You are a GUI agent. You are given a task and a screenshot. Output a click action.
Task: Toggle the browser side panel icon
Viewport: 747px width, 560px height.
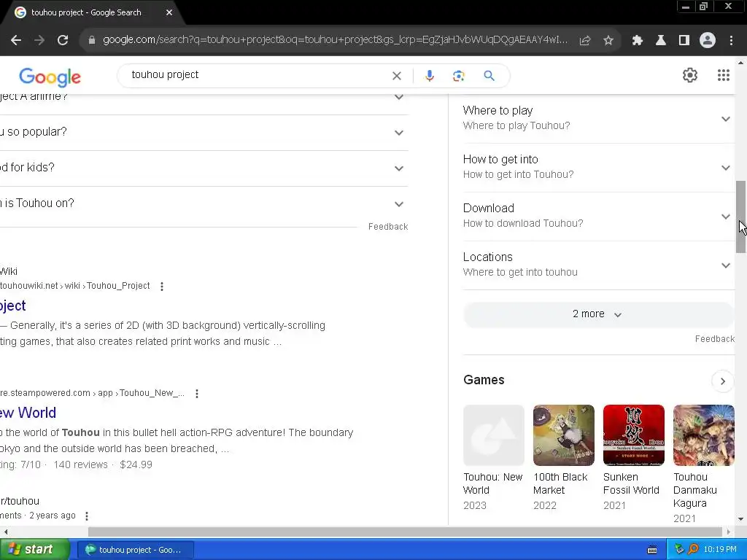click(x=684, y=40)
